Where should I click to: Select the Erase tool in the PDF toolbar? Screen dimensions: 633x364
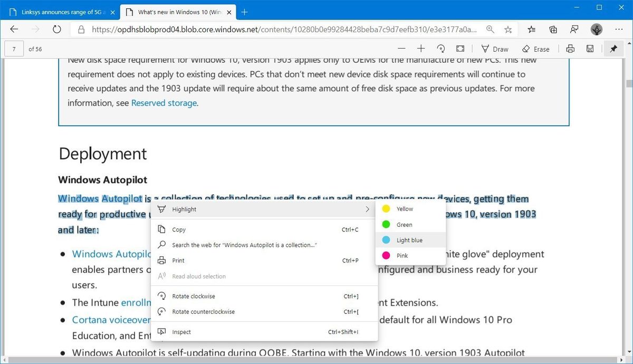[535, 48]
